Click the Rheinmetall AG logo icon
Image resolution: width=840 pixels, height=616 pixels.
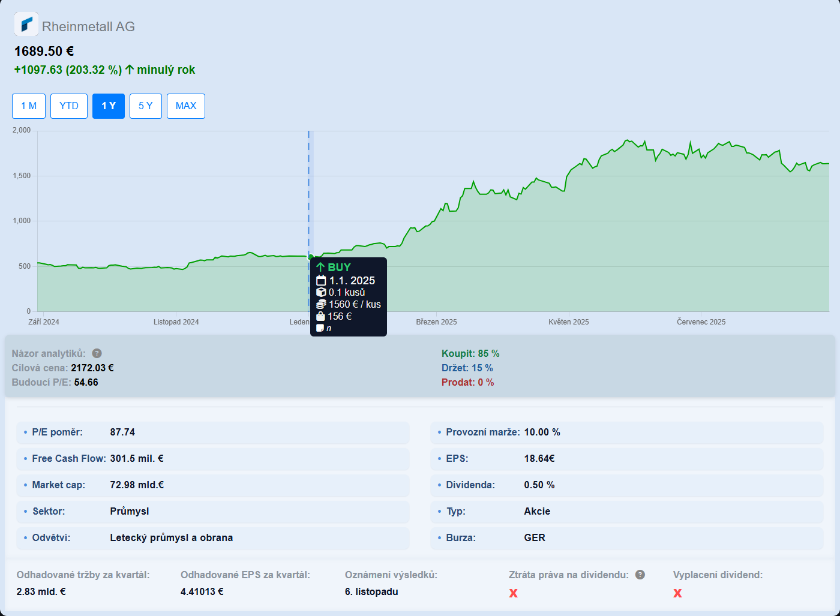26,24
